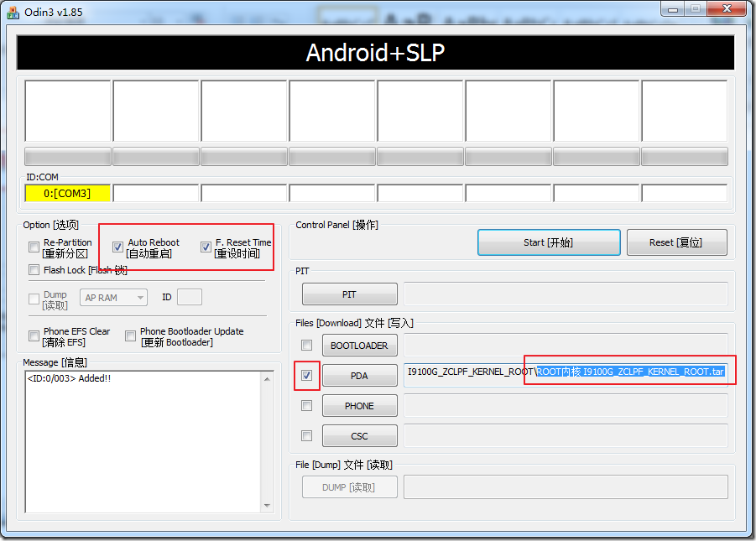The height and width of the screenshot is (541, 756).
Task: Click the PHONE file button
Action: tap(360, 406)
